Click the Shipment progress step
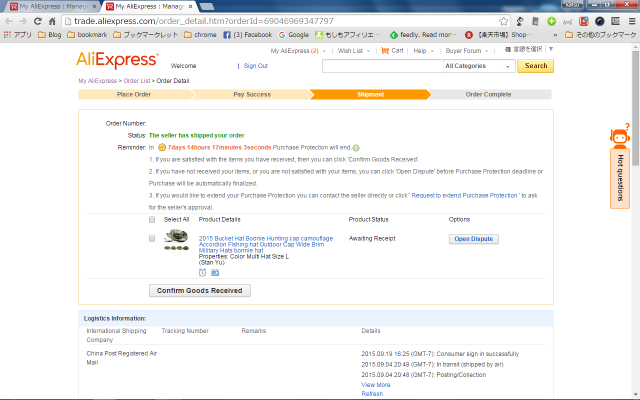This screenshot has width=640, height=400. (x=370, y=95)
